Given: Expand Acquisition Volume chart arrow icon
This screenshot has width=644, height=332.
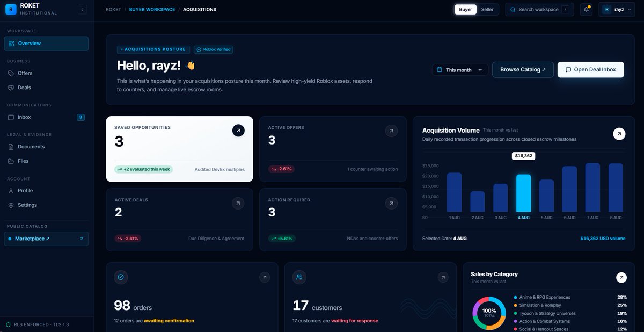Looking at the screenshot, I should (619, 134).
